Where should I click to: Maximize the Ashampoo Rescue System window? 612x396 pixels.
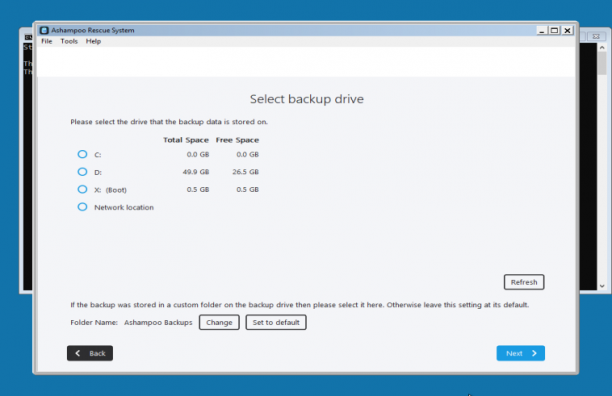coord(554,30)
